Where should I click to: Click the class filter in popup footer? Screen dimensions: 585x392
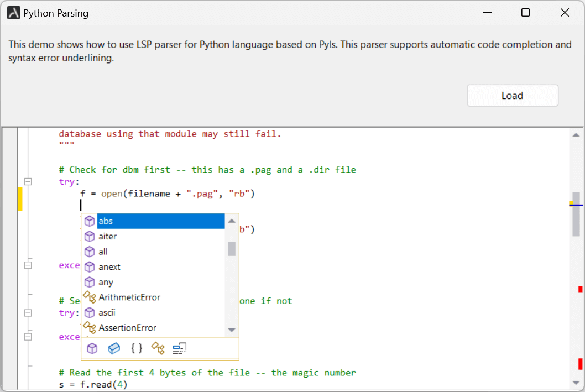point(158,348)
